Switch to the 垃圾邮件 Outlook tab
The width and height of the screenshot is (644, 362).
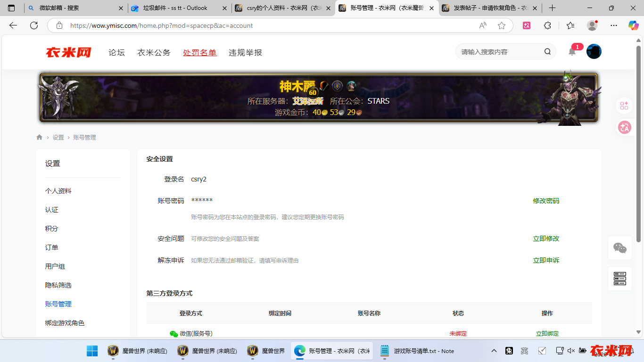(179, 8)
